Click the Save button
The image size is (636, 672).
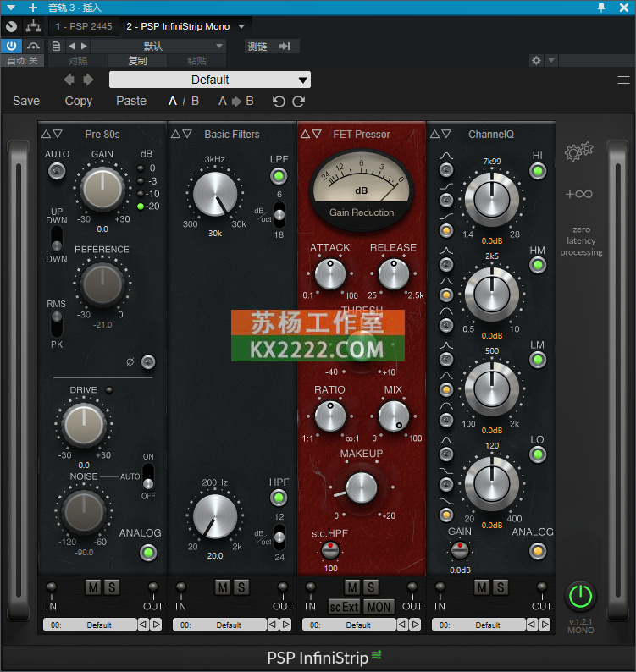click(26, 101)
